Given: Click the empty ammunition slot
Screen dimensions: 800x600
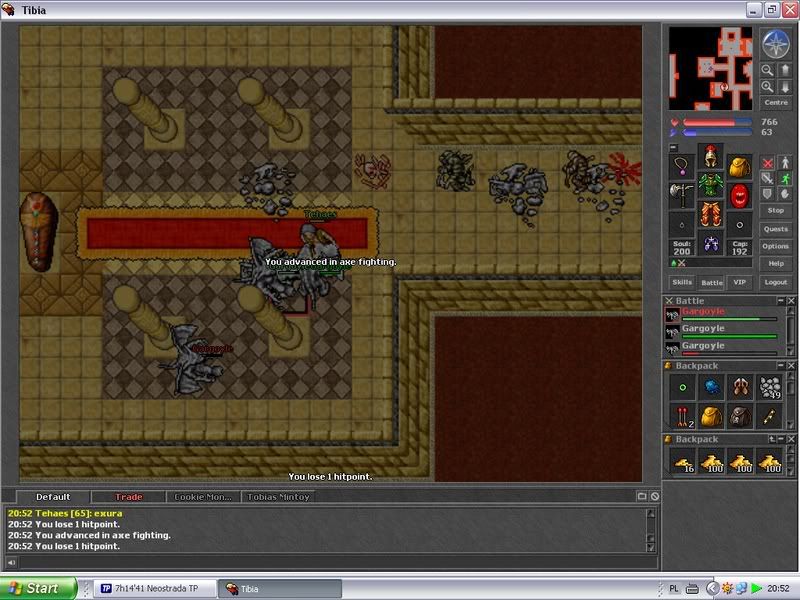Looking at the screenshot, I should tap(739, 224).
